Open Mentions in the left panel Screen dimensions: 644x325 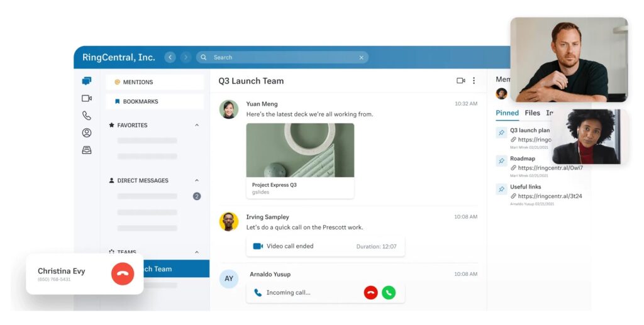tap(155, 82)
